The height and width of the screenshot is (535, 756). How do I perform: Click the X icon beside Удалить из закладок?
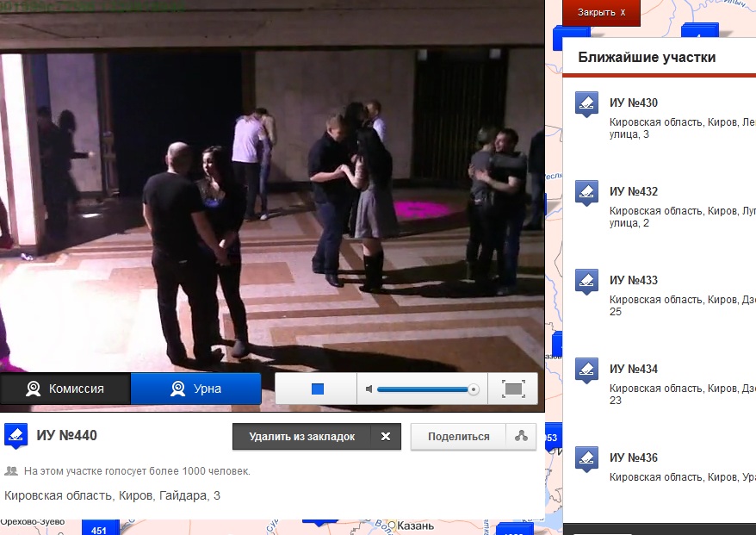(x=386, y=437)
